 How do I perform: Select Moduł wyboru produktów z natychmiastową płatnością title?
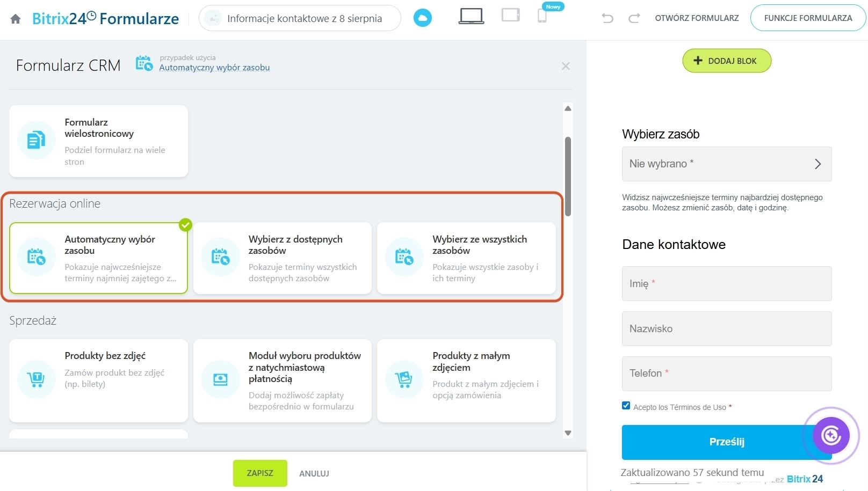coord(305,367)
